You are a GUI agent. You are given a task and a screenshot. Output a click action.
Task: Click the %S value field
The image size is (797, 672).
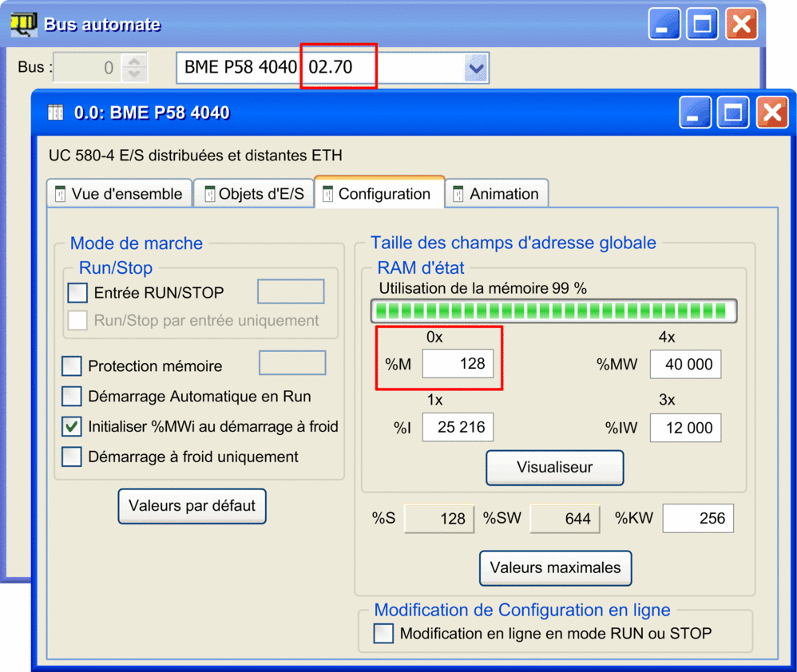coord(439,519)
